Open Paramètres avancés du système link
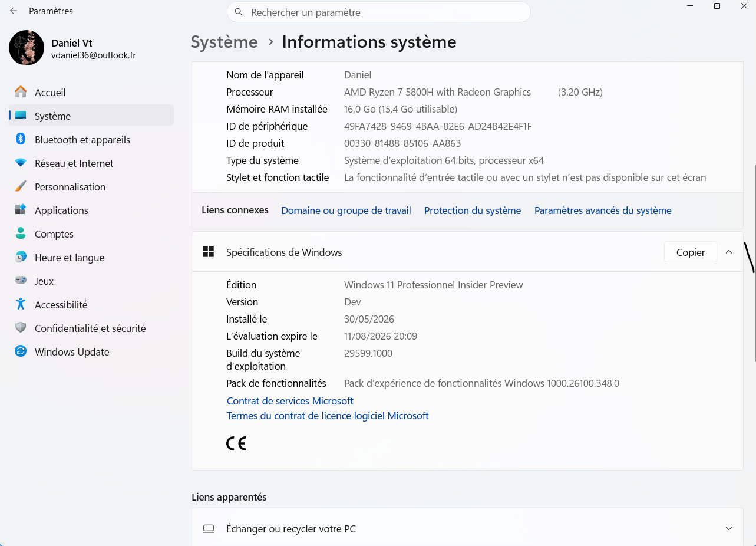This screenshot has width=756, height=546. pos(603,210)
